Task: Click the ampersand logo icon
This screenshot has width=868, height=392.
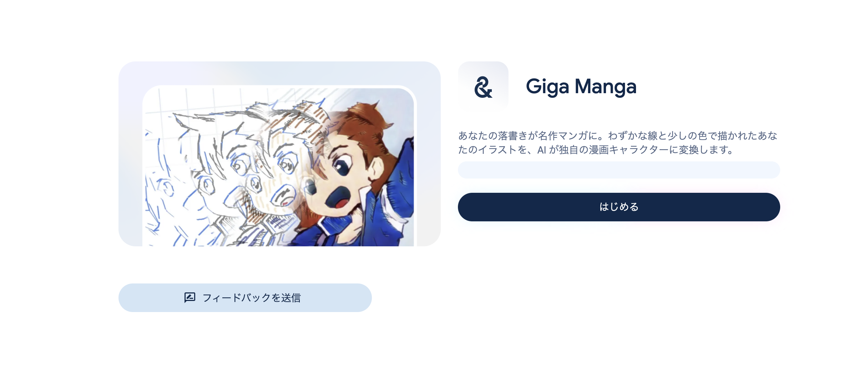Action: [x=483, y=87]
